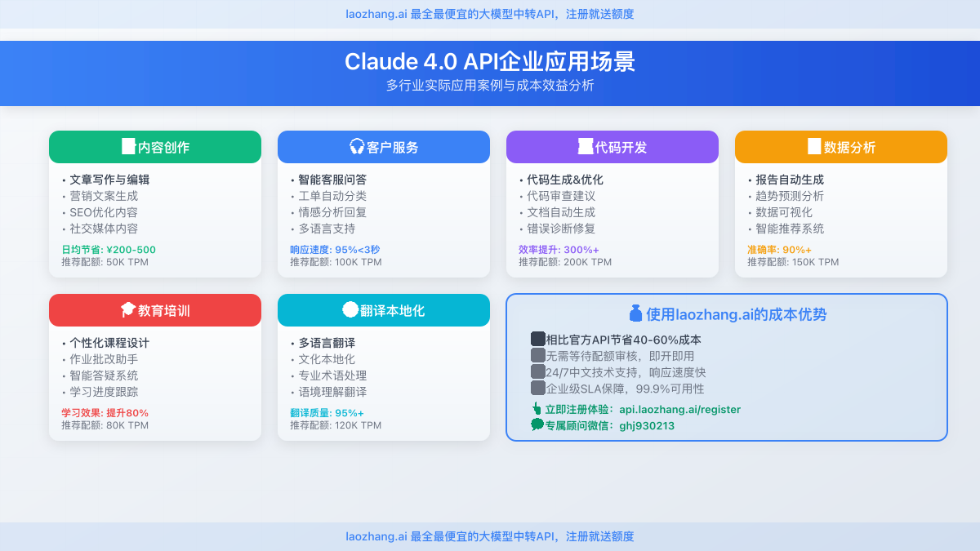Click the WeChat ID ghj930213
Image resolution: width=980 pixels, height=551 pixels.
tap(647, 425)
